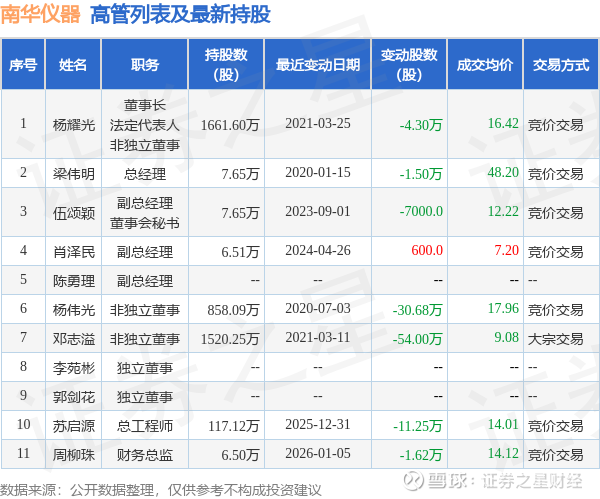
Task: Click the date 2026-01-05 for 周柳珠
Action: coord(318,453)
